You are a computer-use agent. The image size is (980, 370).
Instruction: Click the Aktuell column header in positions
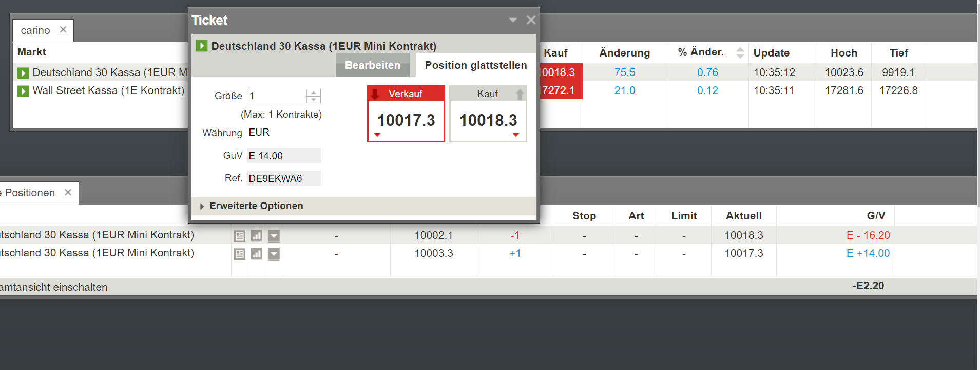click(744, 216)
